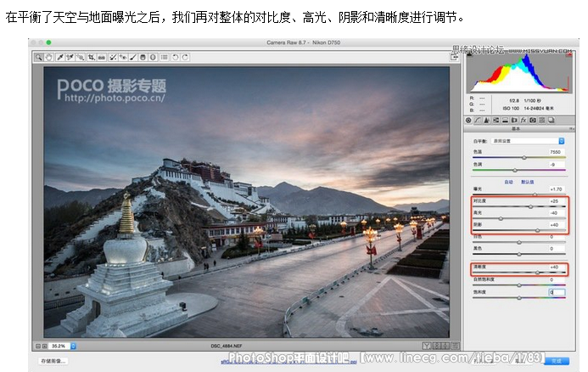Viewport: 588px width, 372px height.
Task: Toggle highlight clipping warning on histogram
Action: click(569, 54)
